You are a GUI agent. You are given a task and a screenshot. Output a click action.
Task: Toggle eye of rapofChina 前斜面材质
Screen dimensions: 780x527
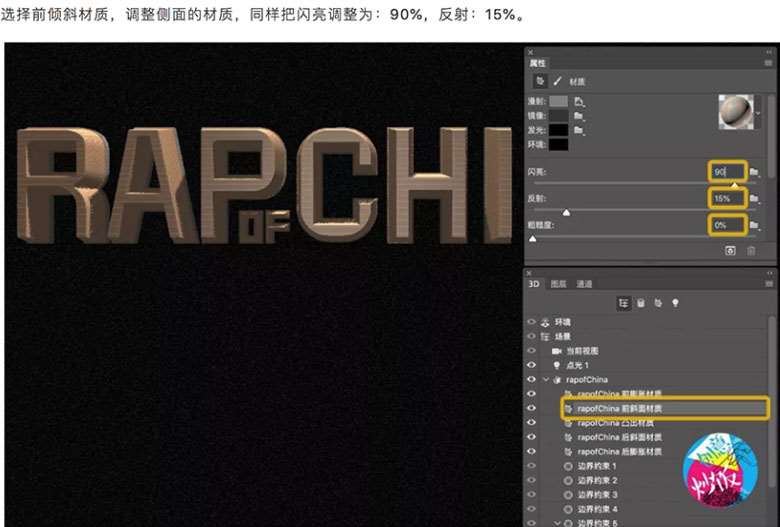click(531, 408)
